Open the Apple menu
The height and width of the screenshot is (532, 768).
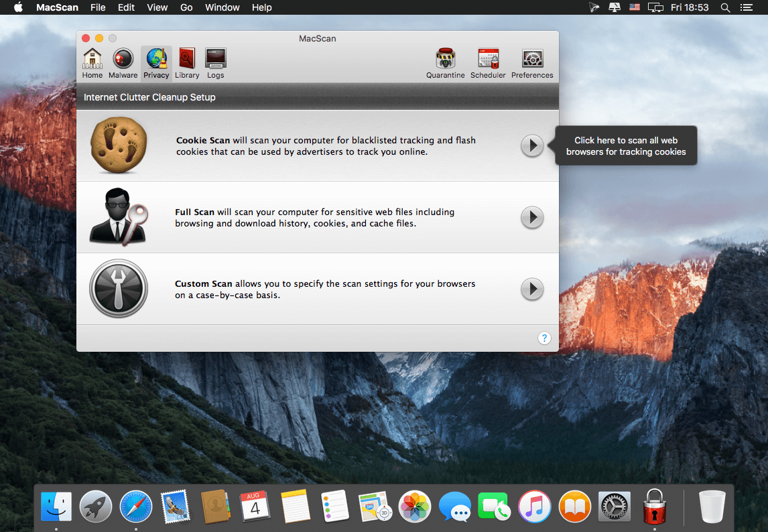[x=18, y=7]
